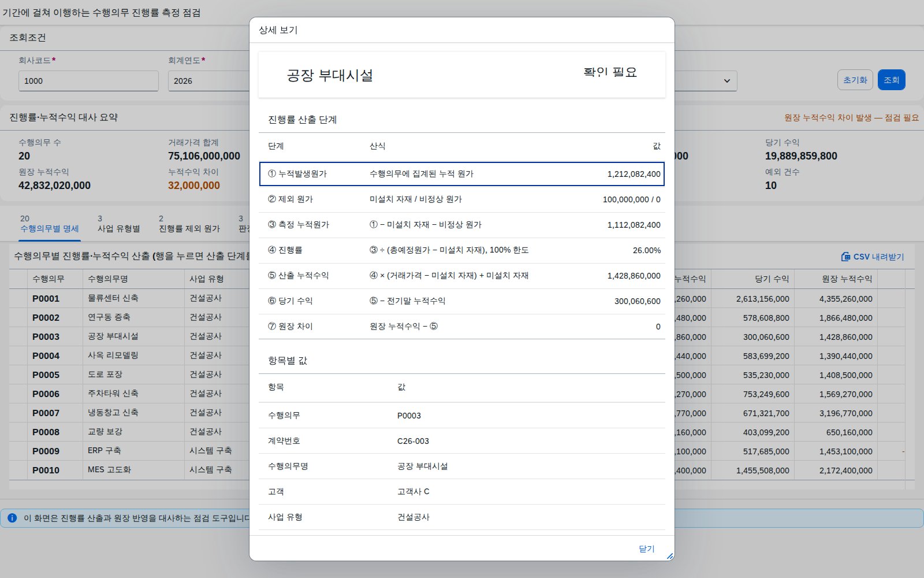Viewport: 924px width, 578px height.
Task: Click the 초기화 reset button
Action: pos(855,80)
